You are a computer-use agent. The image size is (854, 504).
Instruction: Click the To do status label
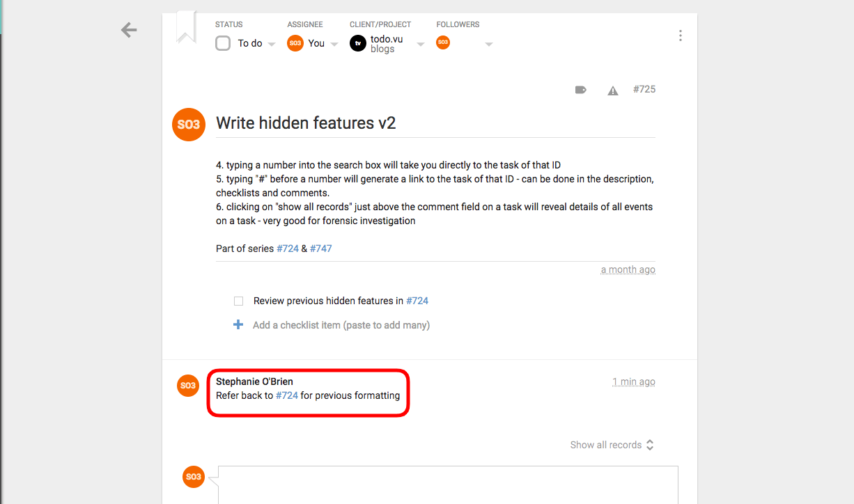pyautogui.click(x=250, y=43)
